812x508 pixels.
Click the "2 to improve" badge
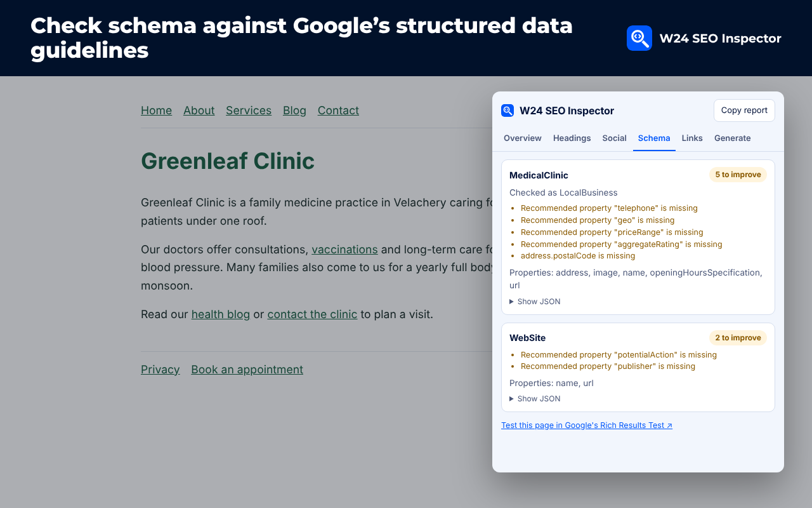[738, 338]
